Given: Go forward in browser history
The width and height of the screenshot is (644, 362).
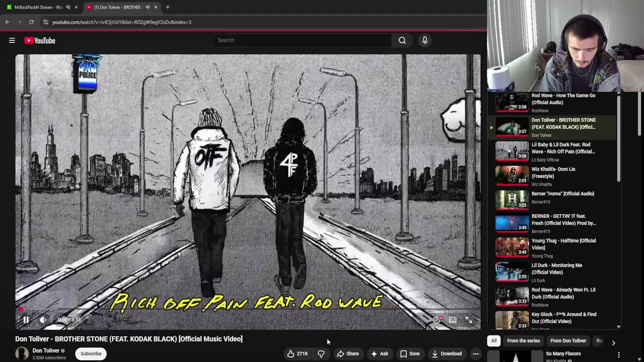Looking at the screenshot, I should click(19, 22).
